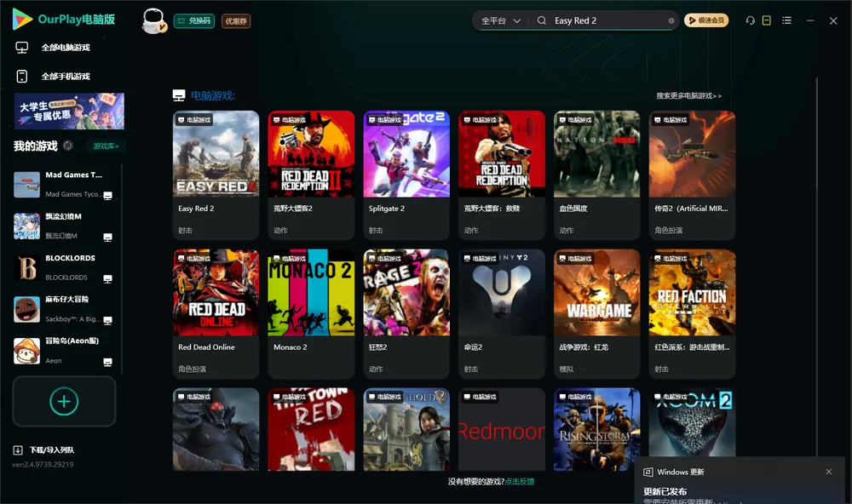852x504 pixels.
Task: Open the customer support headset icon
Action: [x=750, y=20]
